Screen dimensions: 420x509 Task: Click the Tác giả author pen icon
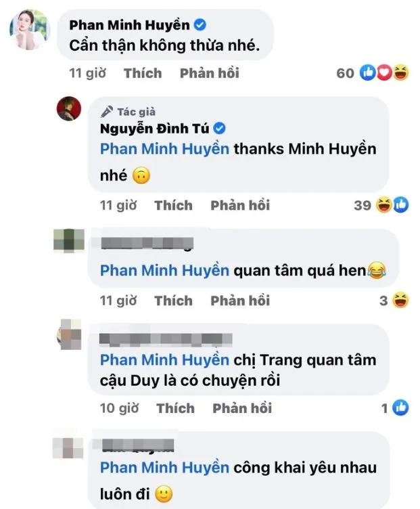107,112
